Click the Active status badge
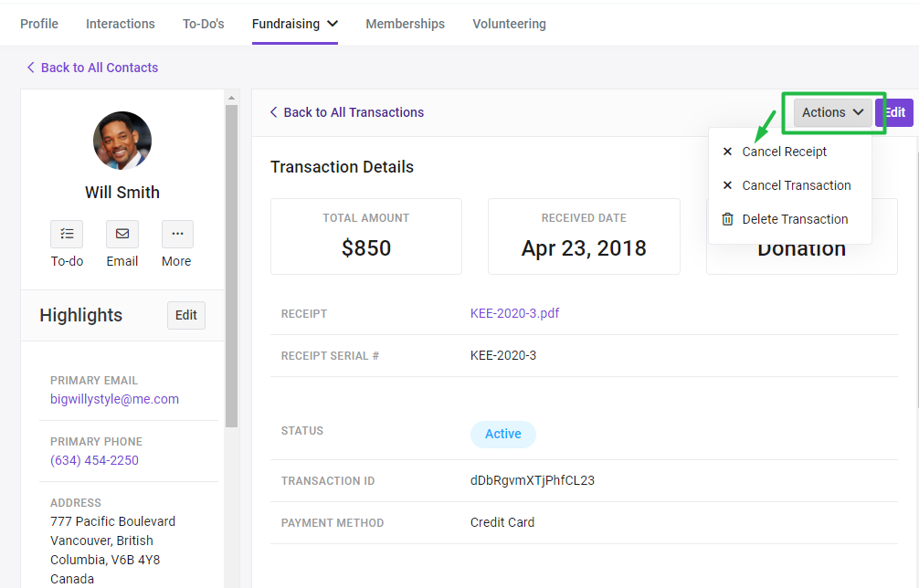Screen dimensions: 919x588 [502, 434]
